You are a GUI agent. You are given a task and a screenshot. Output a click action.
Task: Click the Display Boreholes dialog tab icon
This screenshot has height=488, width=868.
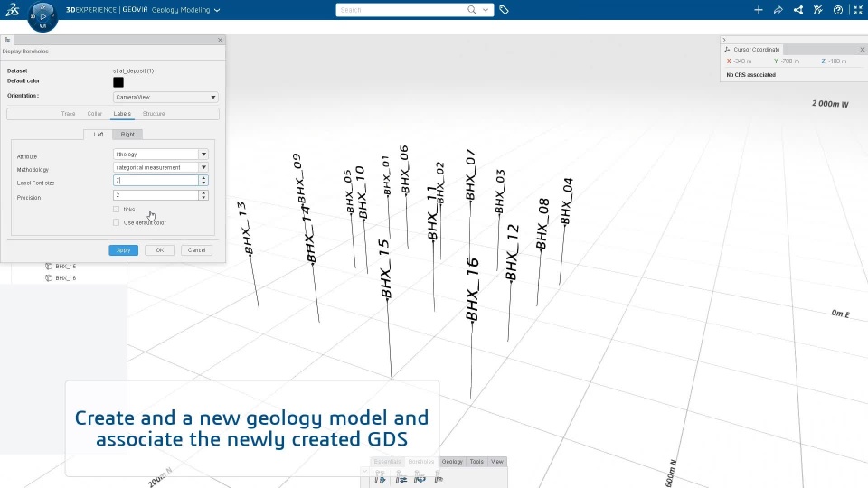point(7,40)
